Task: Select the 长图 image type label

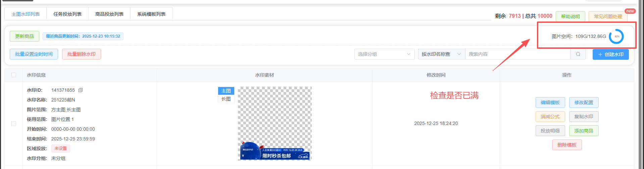Action: (x=226, y=99)
